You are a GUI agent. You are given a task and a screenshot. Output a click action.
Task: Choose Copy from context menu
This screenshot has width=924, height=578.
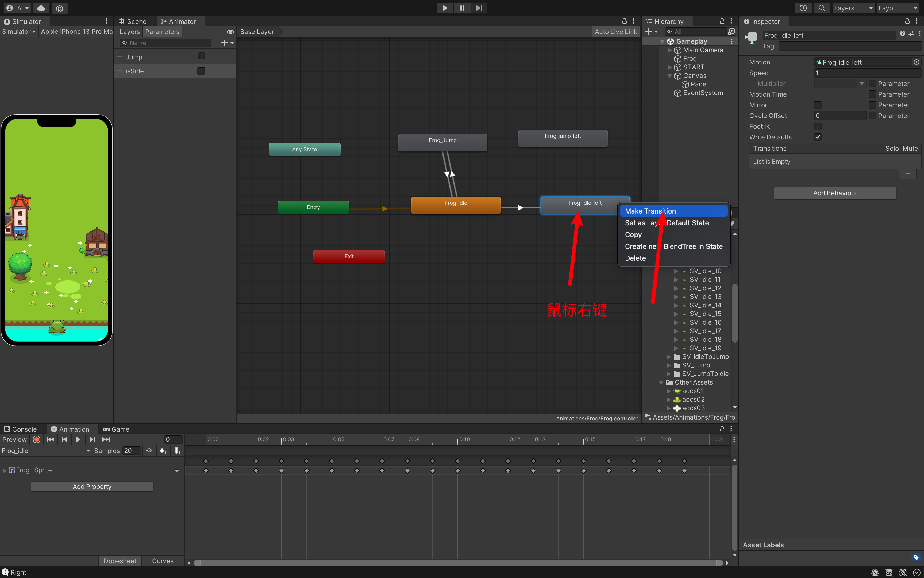click(x=673, y=235)
